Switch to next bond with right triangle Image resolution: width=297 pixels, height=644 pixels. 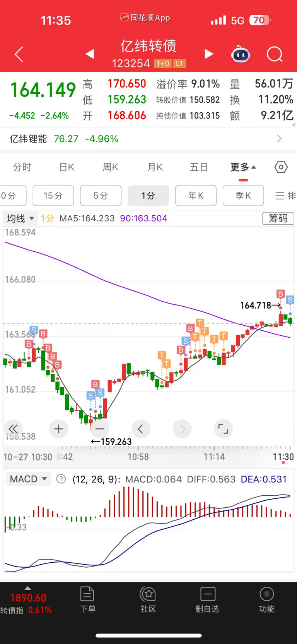point(209,54)
